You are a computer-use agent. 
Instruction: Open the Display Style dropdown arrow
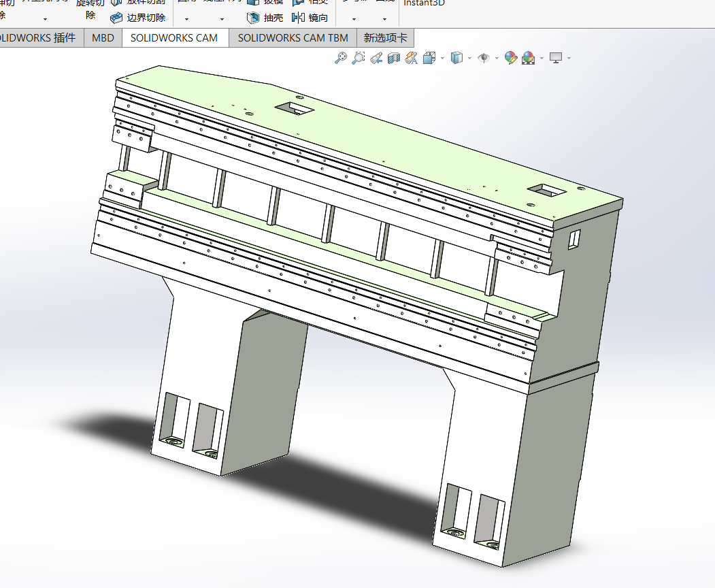click(469, 59)
